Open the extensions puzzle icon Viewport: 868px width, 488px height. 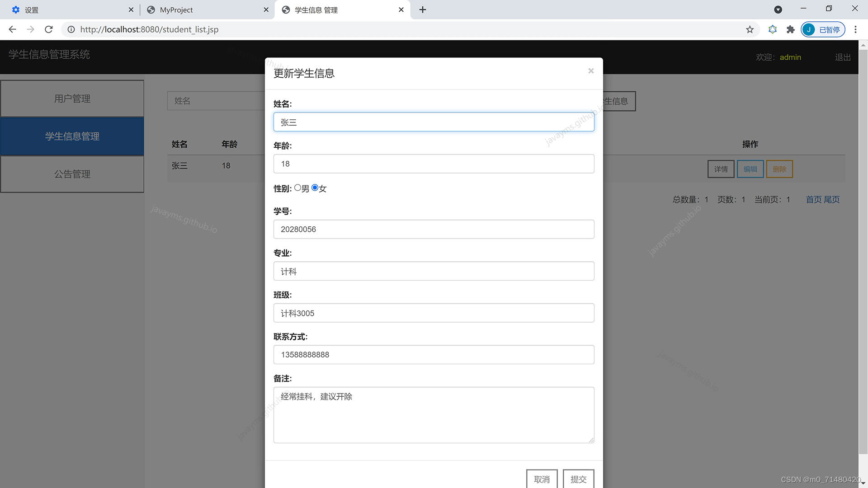click(790, 29)
